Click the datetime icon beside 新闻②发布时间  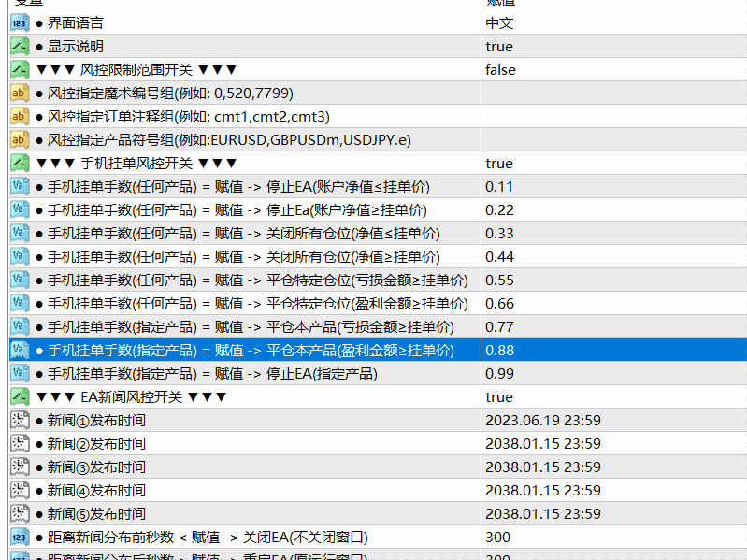(20, 443)
